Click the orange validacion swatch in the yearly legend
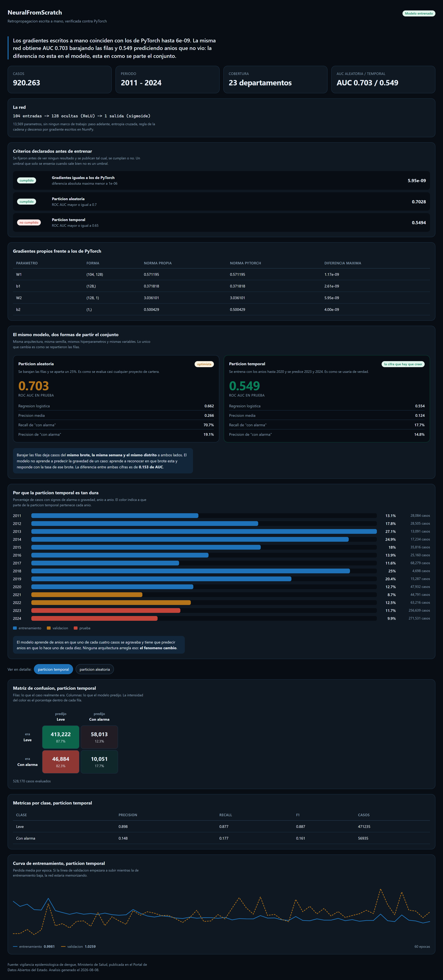The width and height of the screenshot is (443, 980). tap(49, 628)
